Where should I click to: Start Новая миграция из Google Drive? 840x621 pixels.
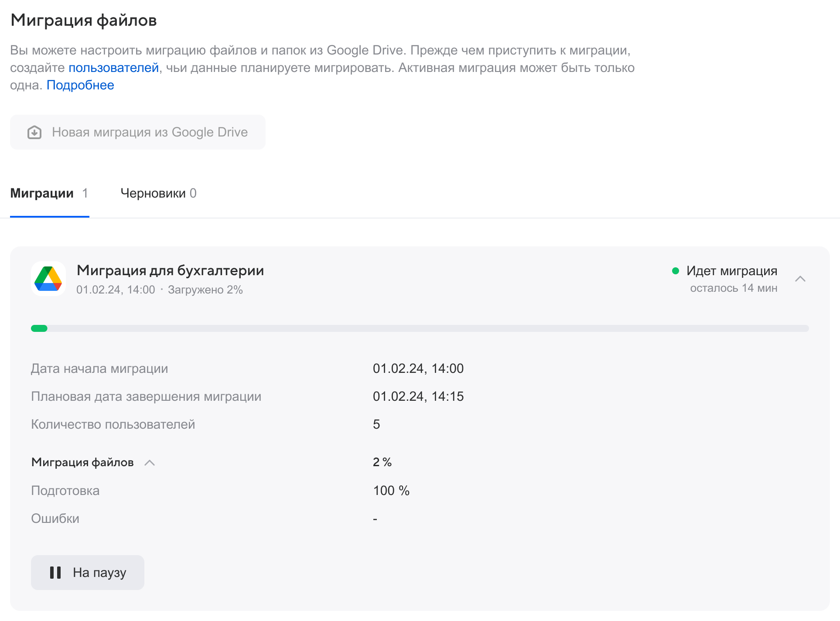(138, 132)
